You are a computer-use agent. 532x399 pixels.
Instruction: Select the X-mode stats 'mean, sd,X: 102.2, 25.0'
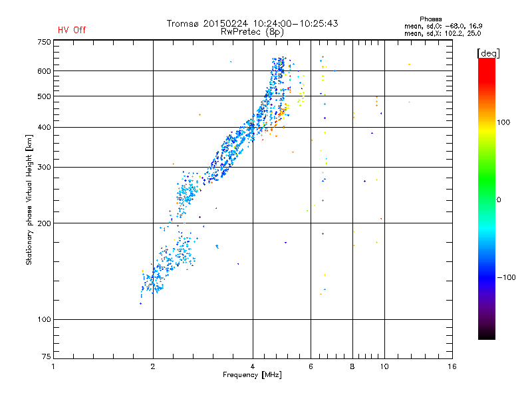(442, 34)
